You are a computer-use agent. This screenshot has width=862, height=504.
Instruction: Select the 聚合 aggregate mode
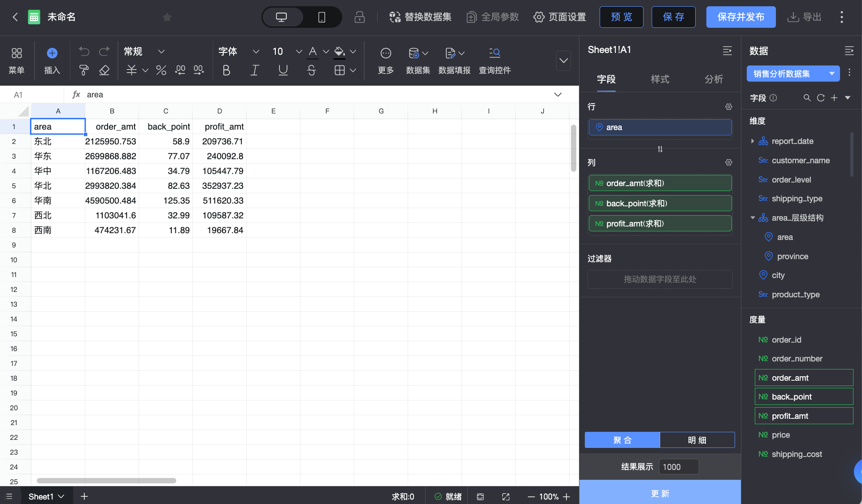tap(622, 440)
